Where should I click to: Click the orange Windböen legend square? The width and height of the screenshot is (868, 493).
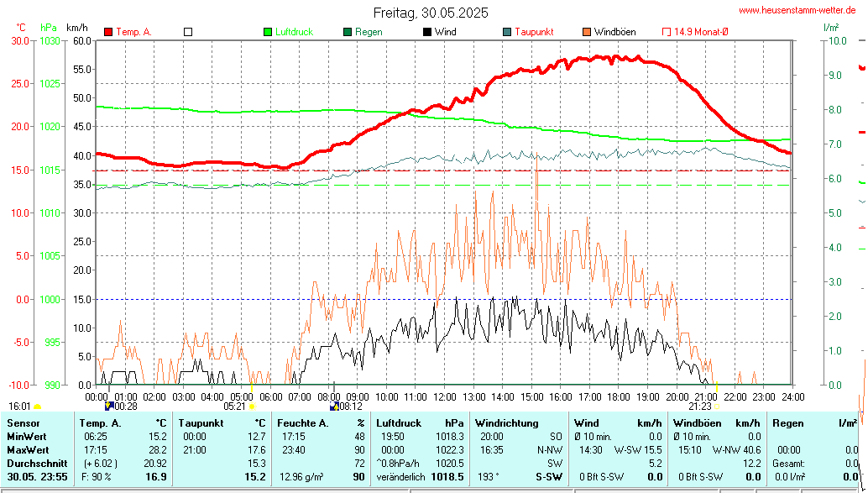pos(587,32)
